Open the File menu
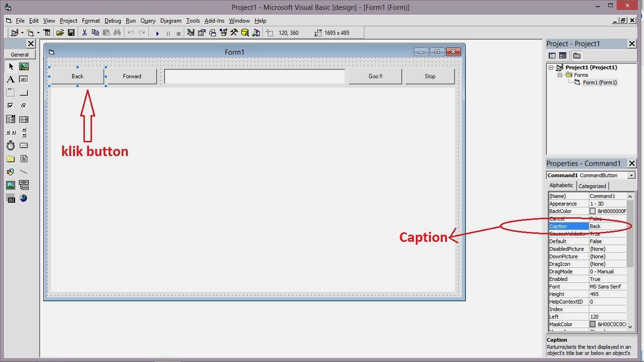The width and height of the screenshot is (644, 362). [x=20, y=21]
